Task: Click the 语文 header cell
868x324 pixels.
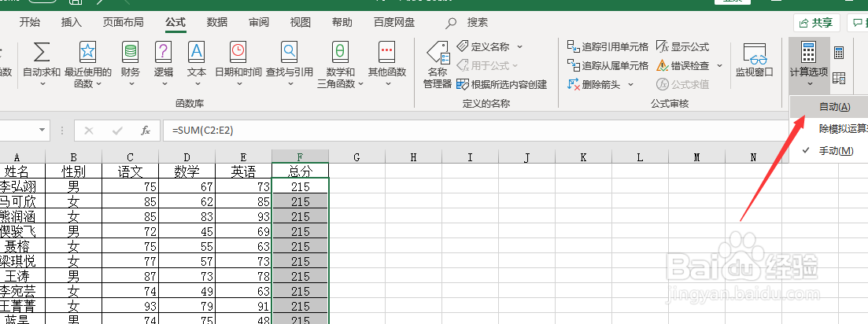Action: click(130, 171)
